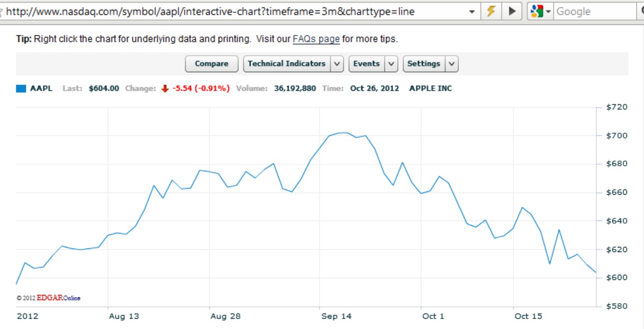Click the Aug 28 date label
The height and width of the screenshot is (329, 644).
coord(225,316)
